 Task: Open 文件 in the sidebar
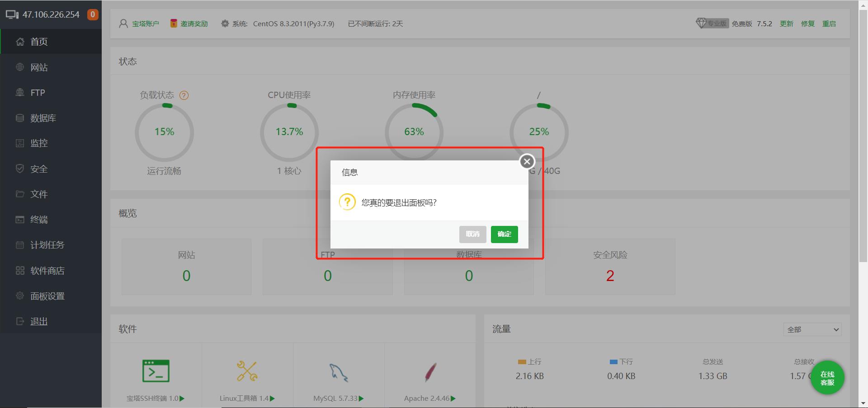pyautogui.click(x=51, y=194)
